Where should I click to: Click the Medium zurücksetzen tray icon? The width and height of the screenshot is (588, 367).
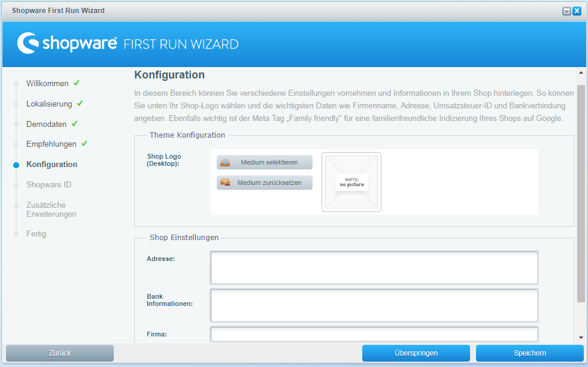click(x=225, y=183)
